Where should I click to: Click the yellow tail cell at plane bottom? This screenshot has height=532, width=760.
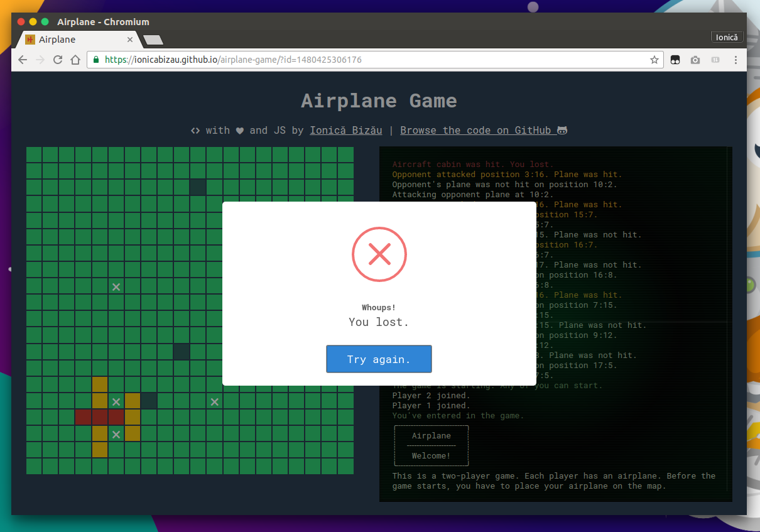[x=100, y=449]
